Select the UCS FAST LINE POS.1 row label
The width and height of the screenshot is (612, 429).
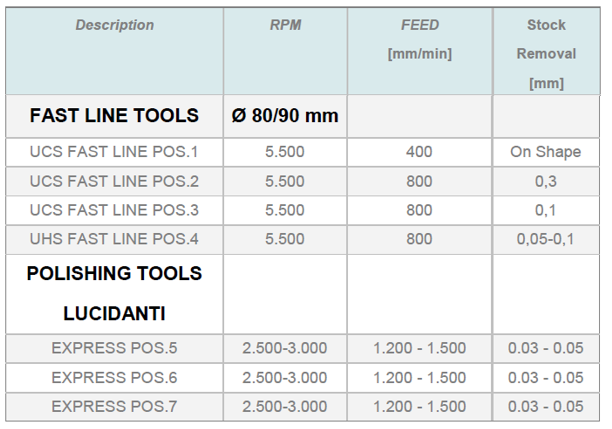pos(114,152)
